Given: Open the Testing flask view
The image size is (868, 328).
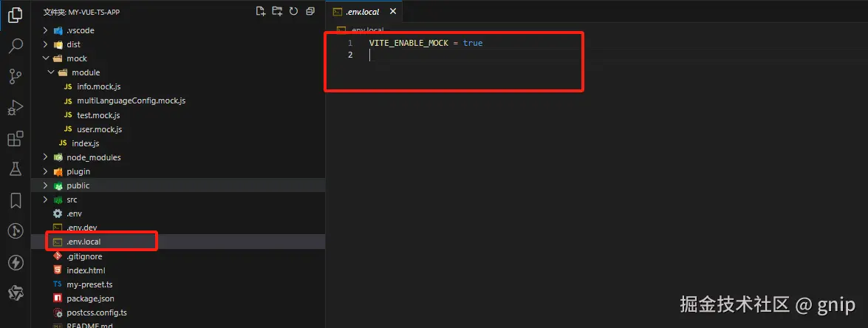Looking at the screenshot, I should 16,169.
